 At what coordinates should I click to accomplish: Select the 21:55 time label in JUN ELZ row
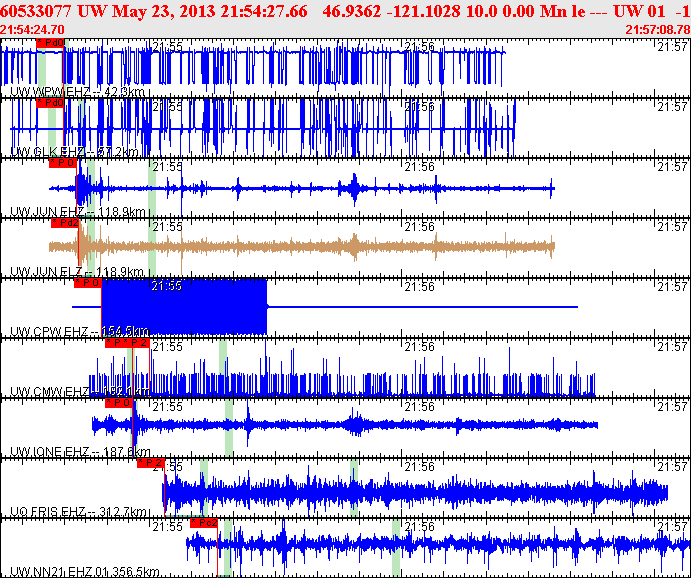point(167,227)
